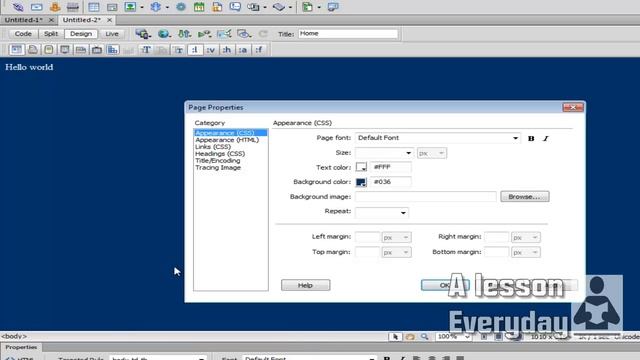640x360 pixels.
Task: Toggle the :l link state button
Action: (x=195, y=50)
